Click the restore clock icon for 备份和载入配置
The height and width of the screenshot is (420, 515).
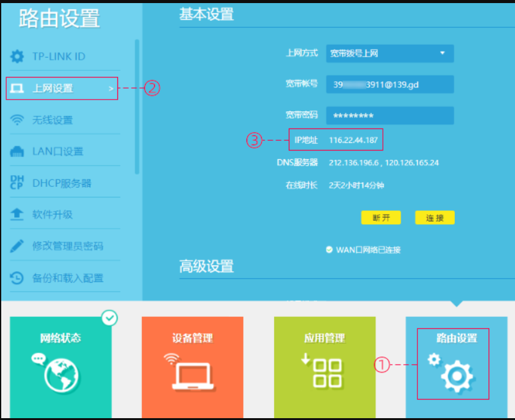17,278
